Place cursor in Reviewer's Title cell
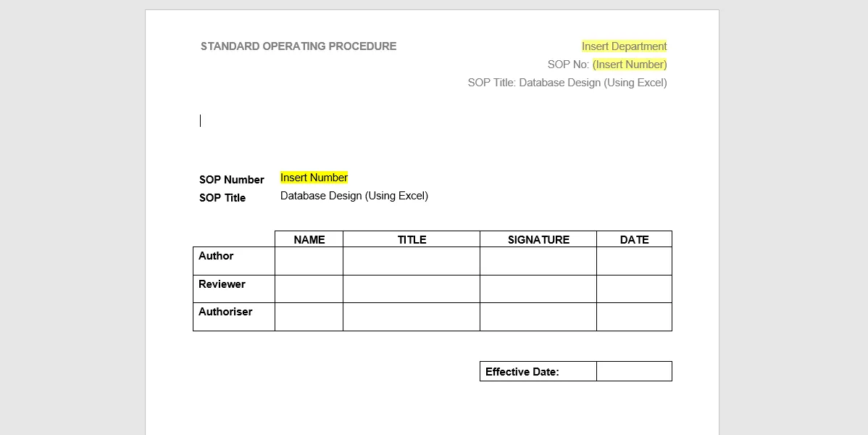The width and height of the screenshot is (868, 435). (x=412, y=289)
